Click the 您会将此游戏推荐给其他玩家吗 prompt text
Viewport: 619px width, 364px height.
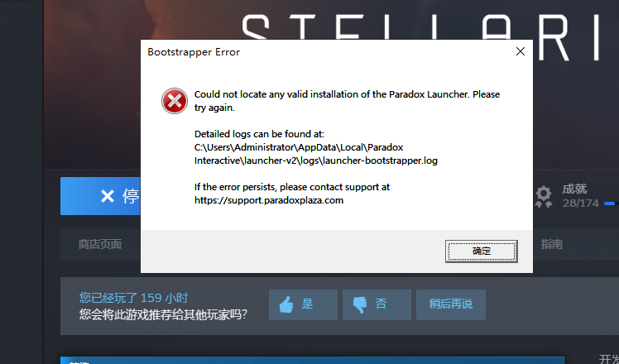click(x=163, y=314)
